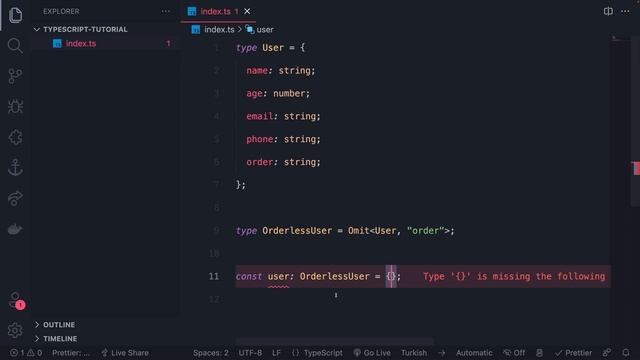Expand the OUTLINE section
Image resolution: width=640 pixels, height=360 pixels.
coord(59,325)
